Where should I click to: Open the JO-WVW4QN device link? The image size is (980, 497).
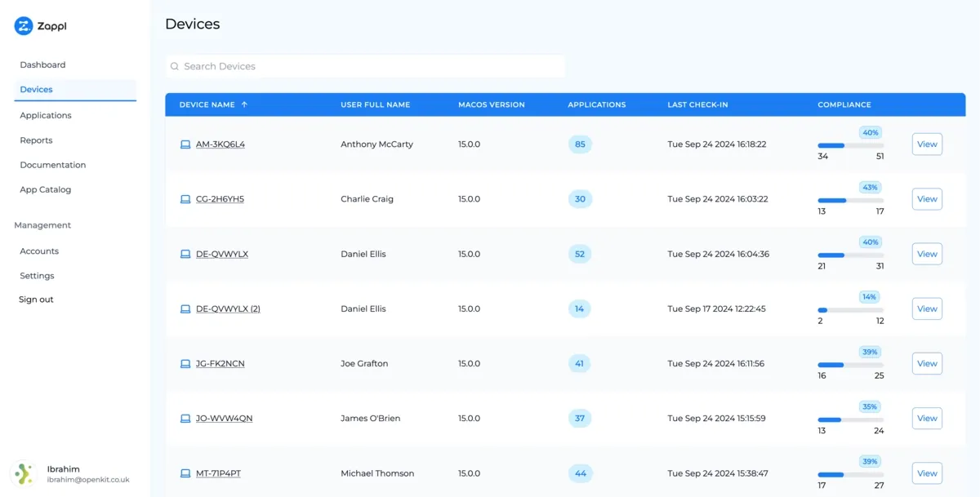(222, 418)
